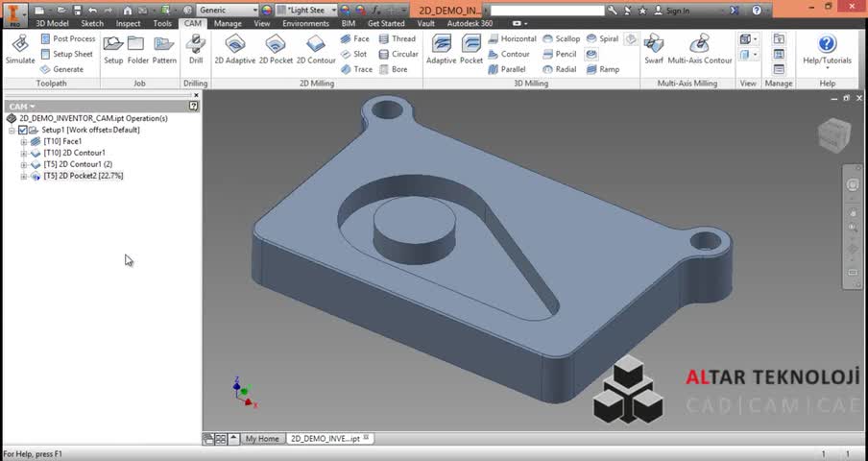Select the Horizontal 3D milling strategy
This screenshot has width=868, height=461.
(512, 38)
